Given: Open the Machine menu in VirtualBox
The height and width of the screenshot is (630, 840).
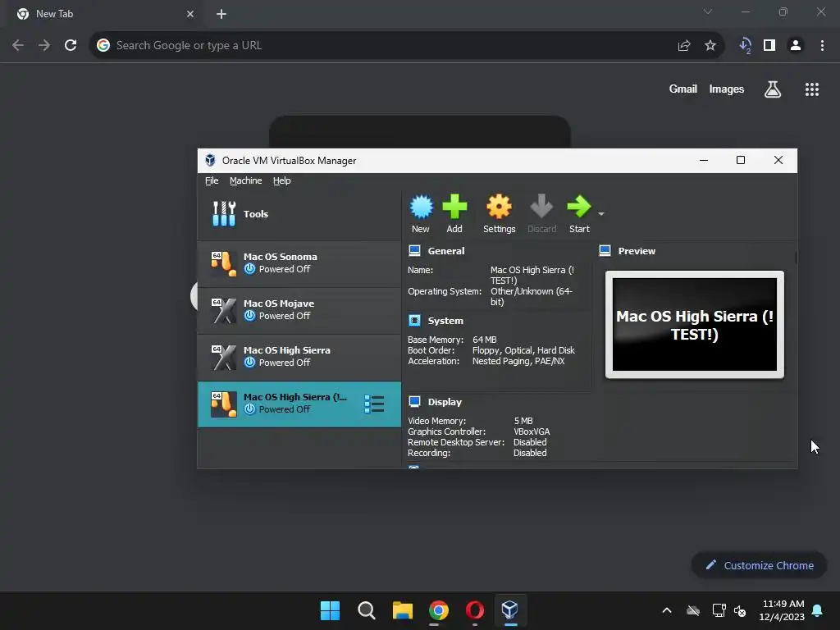Looking at the screenshot, I should 246,180.
